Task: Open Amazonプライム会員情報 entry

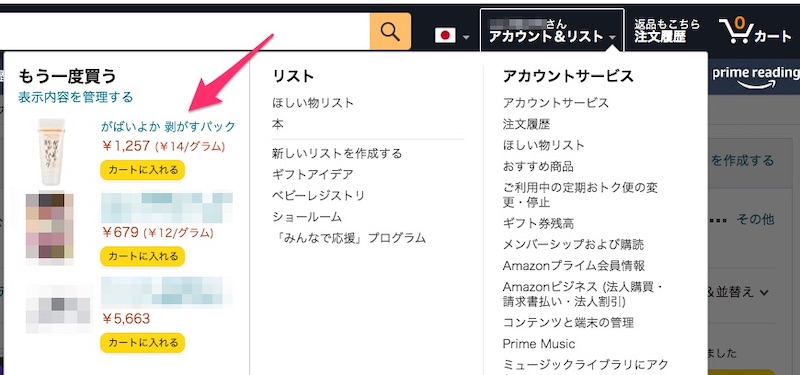Action: [574, 266]
